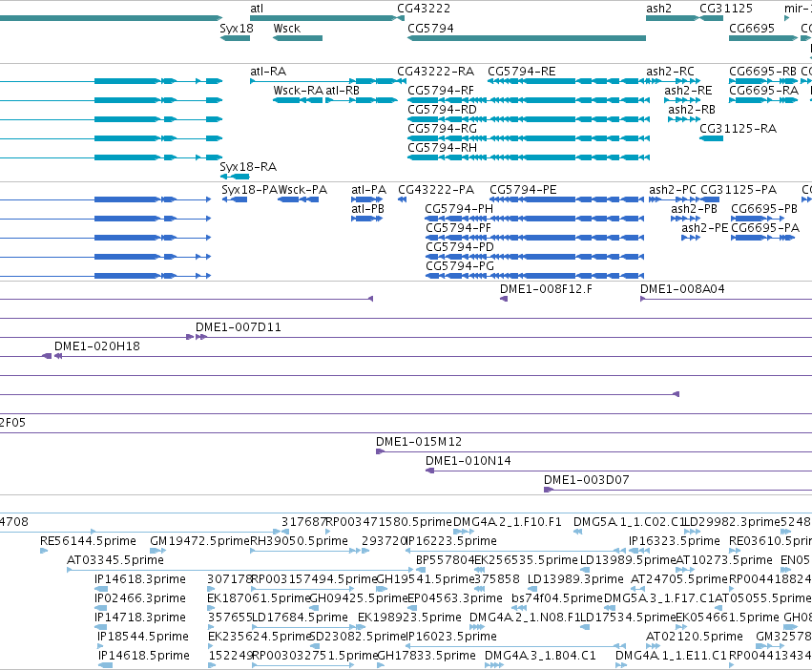
Task: Click the Syx18 gene label
Action: [237, 29]
